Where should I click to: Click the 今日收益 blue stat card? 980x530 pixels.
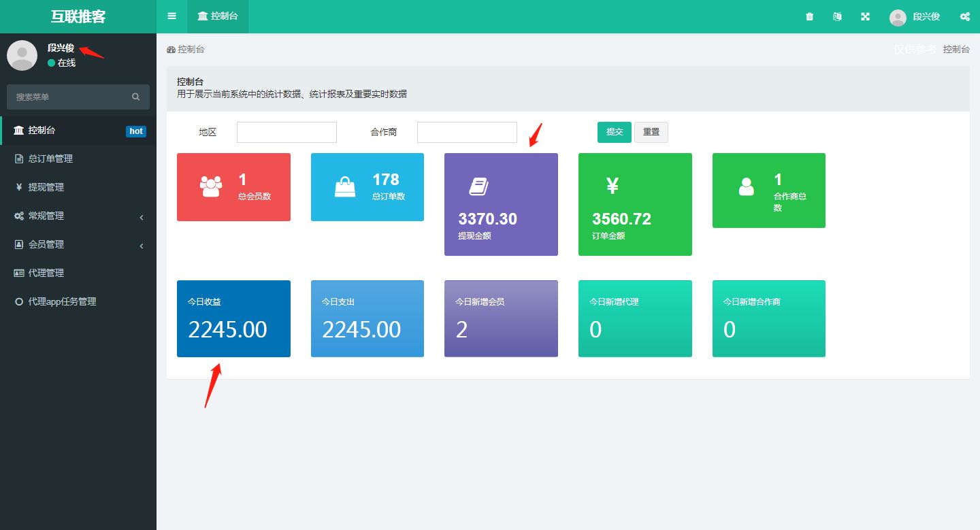(233, 318)
